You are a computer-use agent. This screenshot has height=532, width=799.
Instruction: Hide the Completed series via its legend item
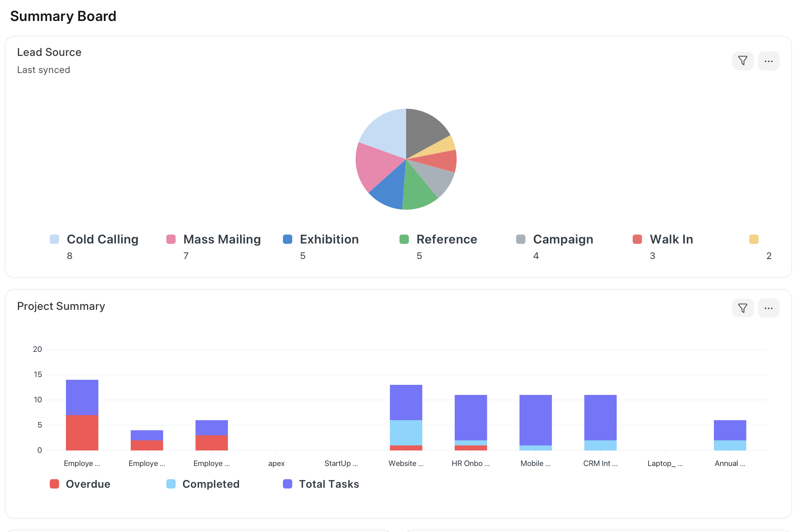[211, 484]
